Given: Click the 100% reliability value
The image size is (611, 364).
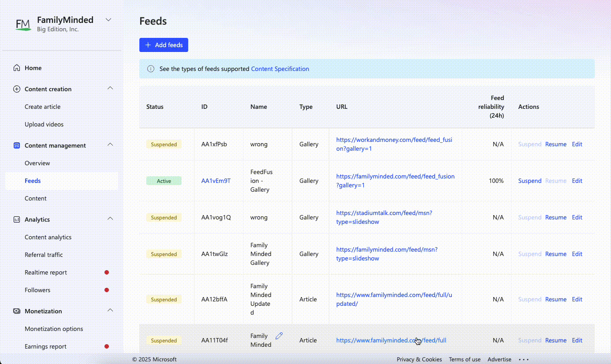Looking at the screenshot, I should click(496, 181).
